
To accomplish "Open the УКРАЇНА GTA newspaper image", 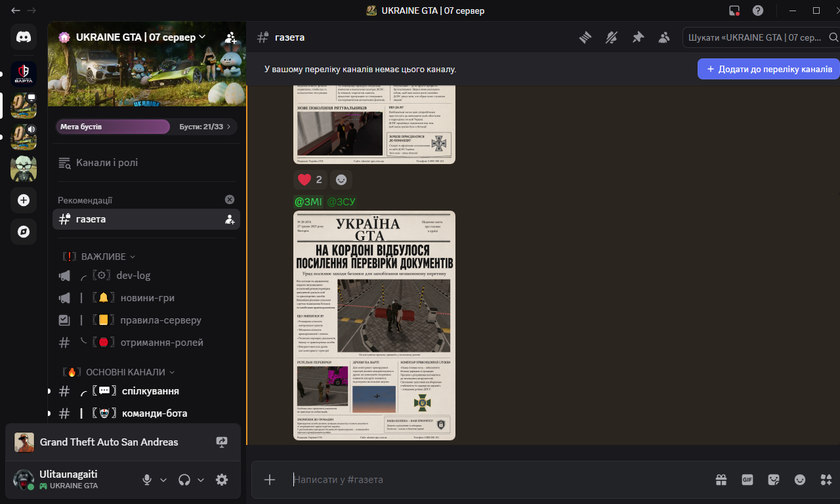I will pos(374,325).
